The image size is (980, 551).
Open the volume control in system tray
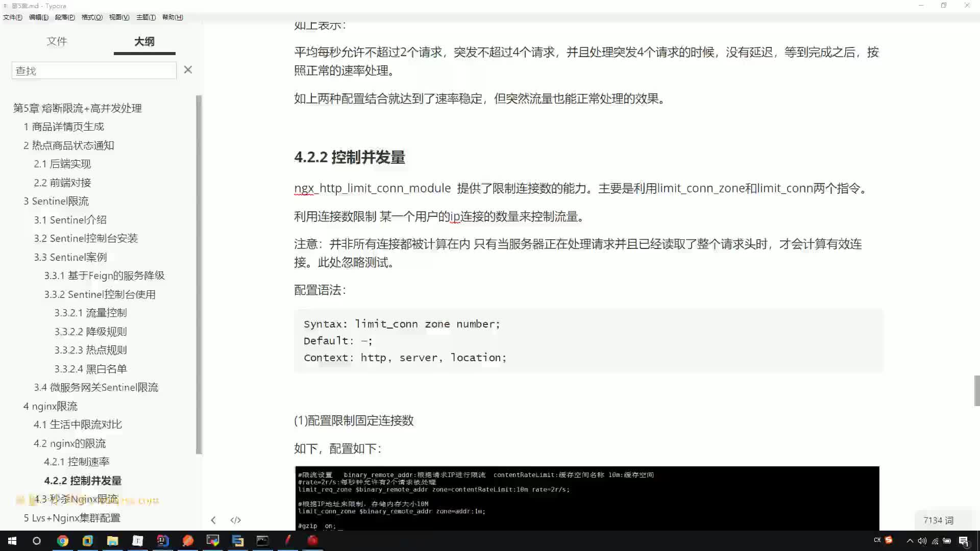point(922,541)
